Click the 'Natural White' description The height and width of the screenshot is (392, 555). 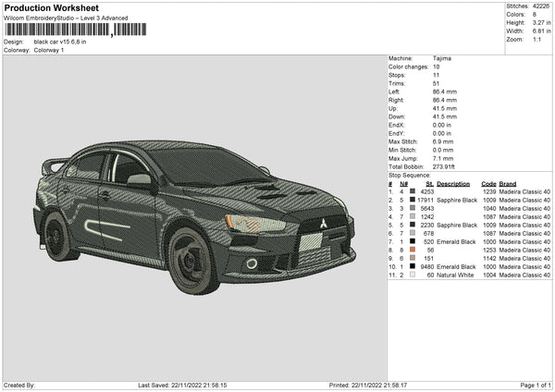coord(455,276)
